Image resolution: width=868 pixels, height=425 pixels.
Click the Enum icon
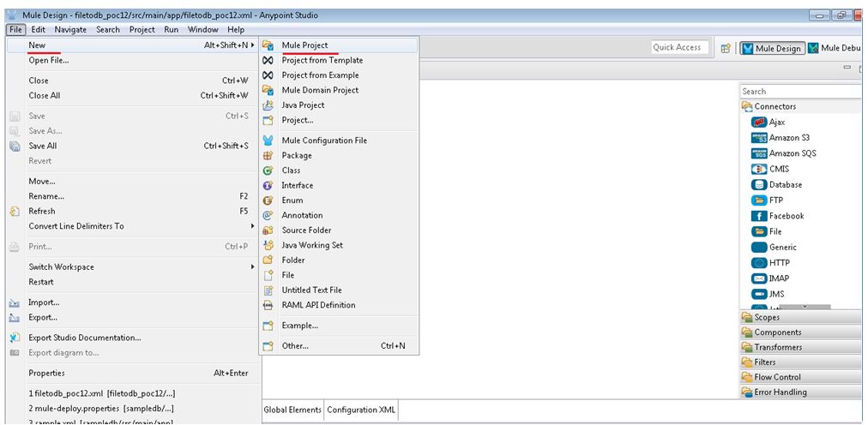(x=268, y=200)
